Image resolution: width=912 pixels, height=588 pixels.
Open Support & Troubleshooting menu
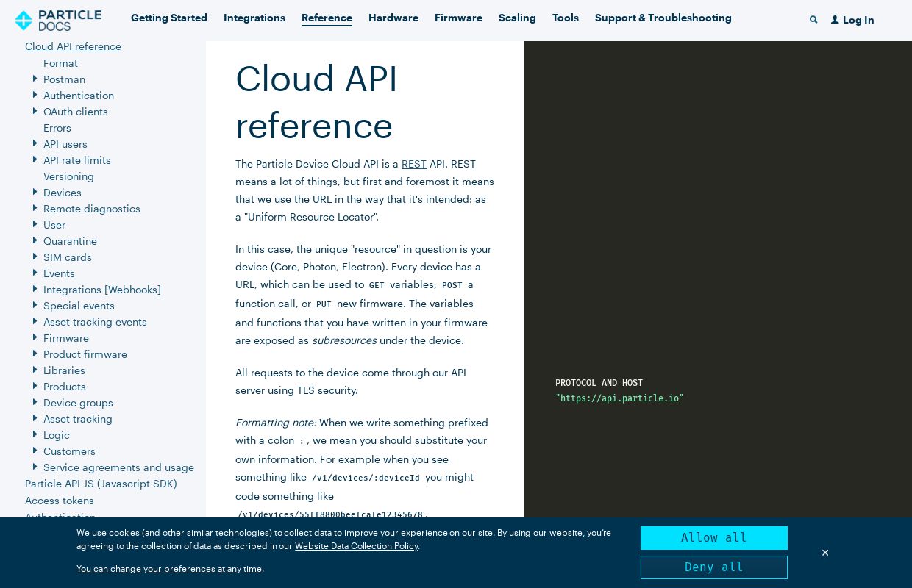tap(663, 18)
